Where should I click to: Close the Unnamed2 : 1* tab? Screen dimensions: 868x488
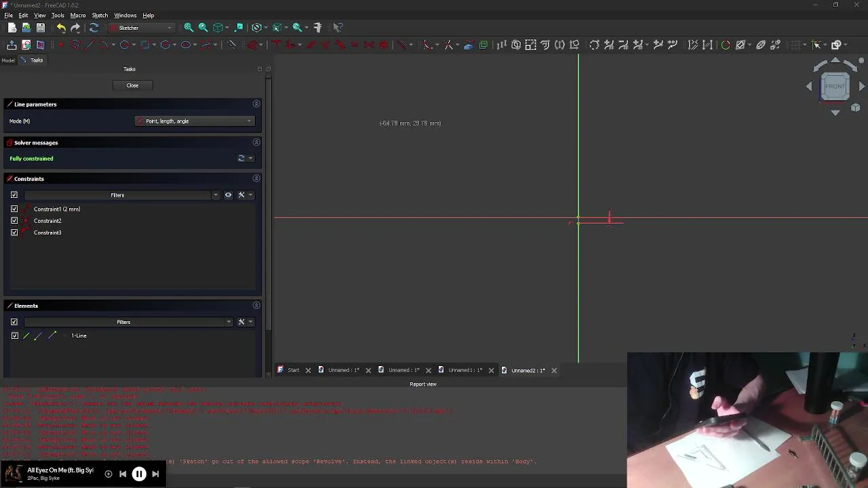pos(554,370)
